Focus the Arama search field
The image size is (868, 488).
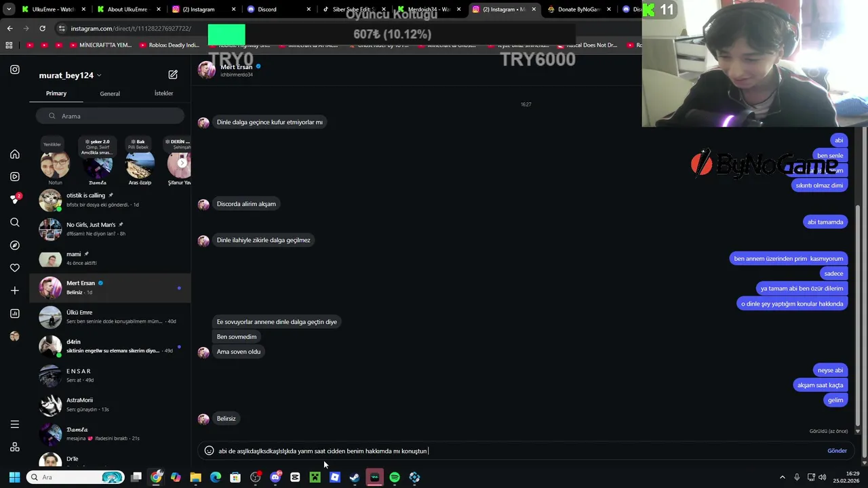tap(111, 116)
